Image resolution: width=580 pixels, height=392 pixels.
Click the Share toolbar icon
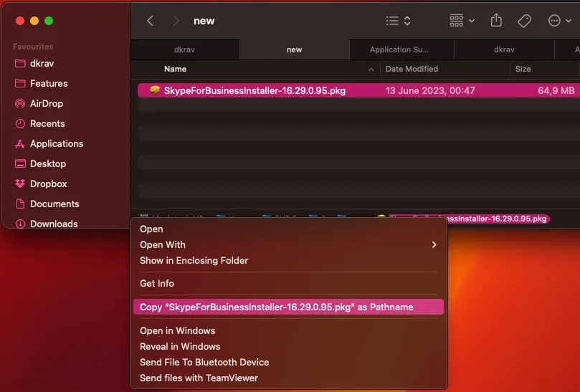point(496,20)
